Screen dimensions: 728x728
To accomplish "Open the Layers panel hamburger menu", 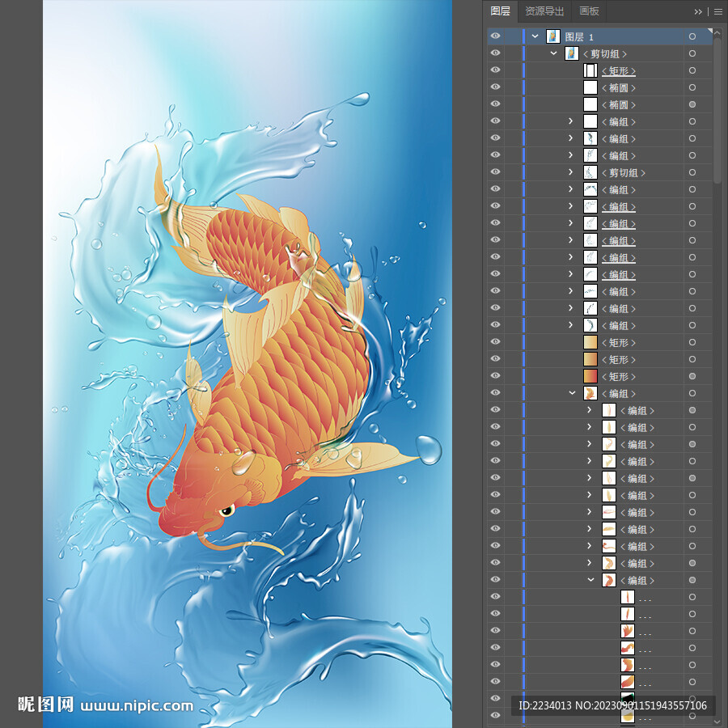I will 717,11.
